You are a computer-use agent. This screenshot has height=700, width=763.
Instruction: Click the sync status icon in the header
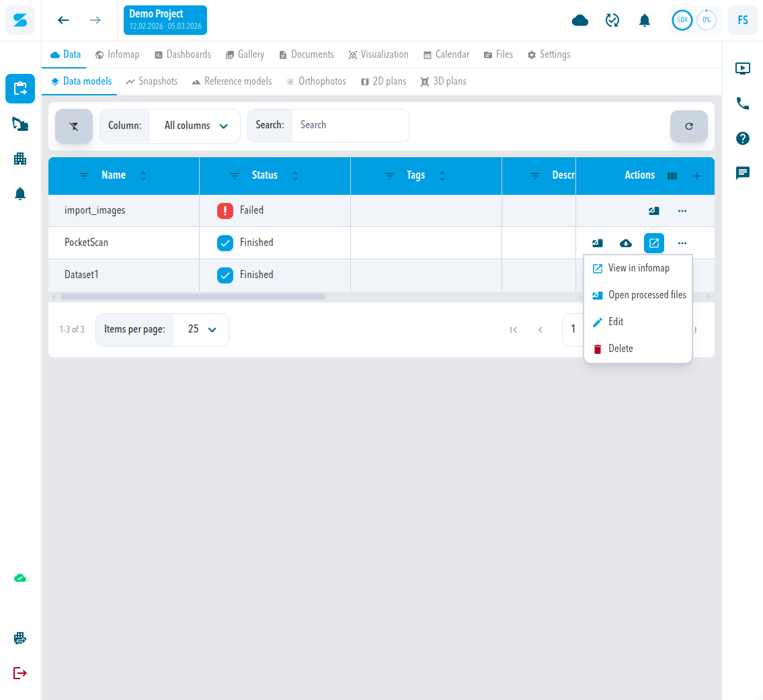click(612, 20)
